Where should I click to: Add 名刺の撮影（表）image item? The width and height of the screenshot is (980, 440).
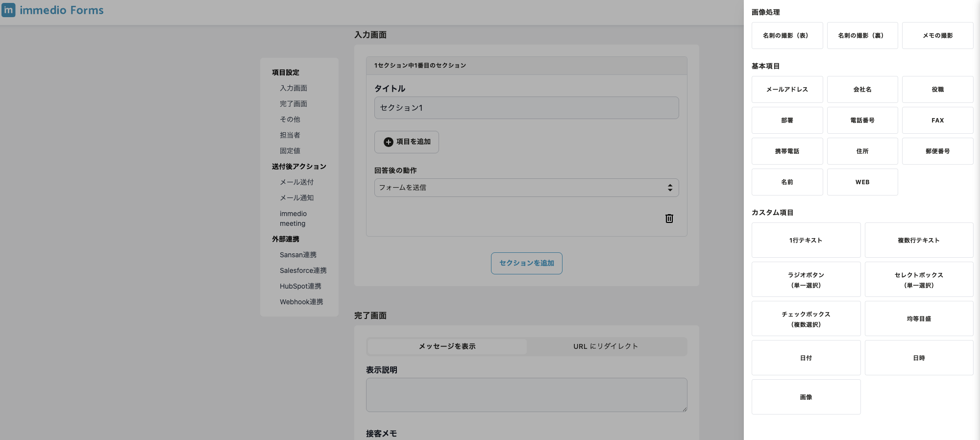787,36
